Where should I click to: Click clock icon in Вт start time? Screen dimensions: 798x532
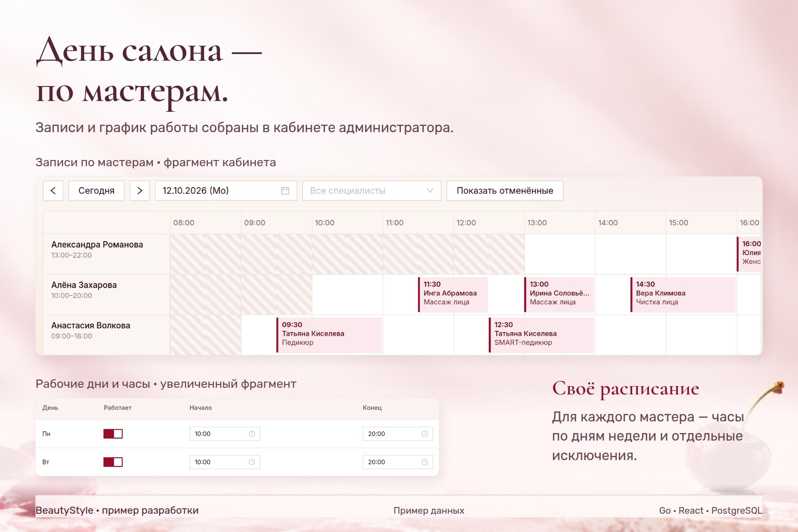point(252,462)
